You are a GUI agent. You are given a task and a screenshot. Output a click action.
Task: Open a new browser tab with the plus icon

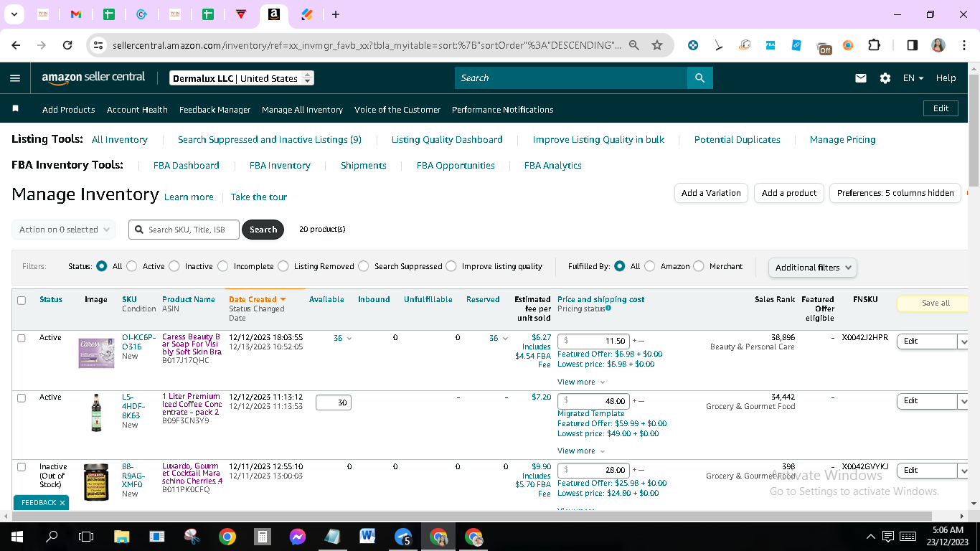pyautogui.click(x=336, y=14)
